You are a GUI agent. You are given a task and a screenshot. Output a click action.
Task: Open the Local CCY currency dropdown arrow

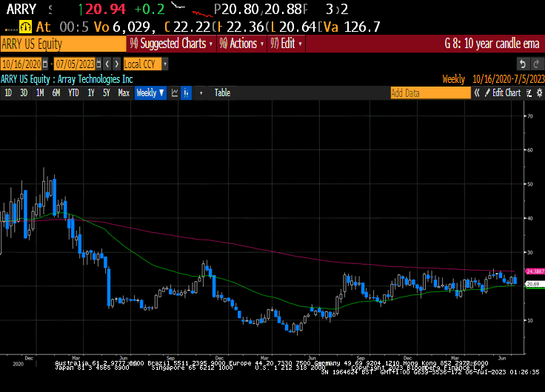[165, 64]
